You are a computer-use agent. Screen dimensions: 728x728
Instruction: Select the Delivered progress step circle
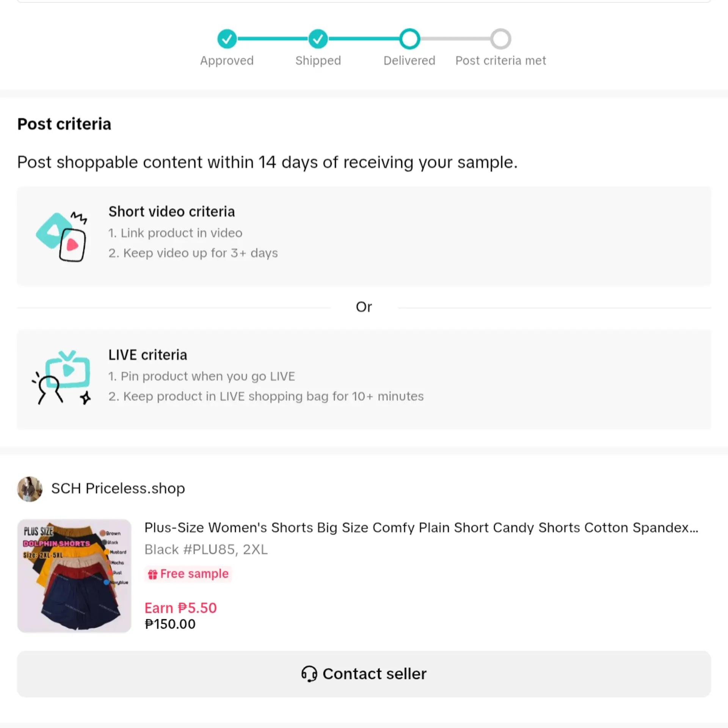pos(409,39)
